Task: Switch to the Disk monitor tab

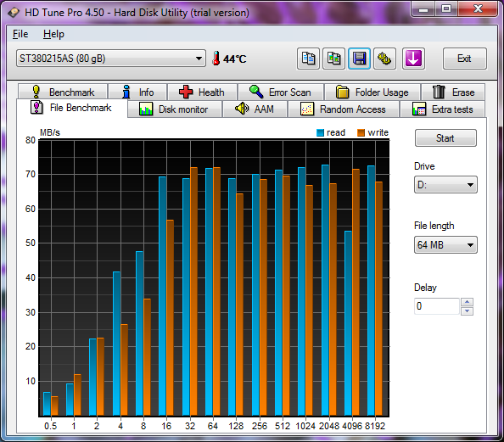Action: [x=175, y=109]
